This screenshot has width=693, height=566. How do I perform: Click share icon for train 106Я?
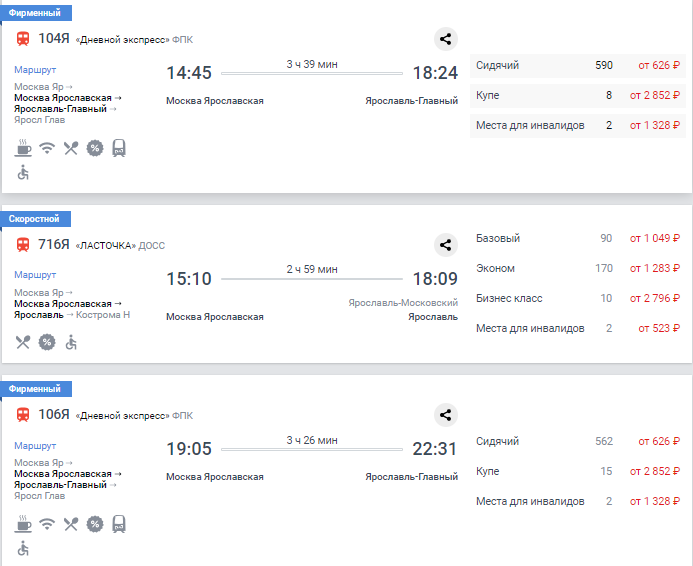[446, 415]
